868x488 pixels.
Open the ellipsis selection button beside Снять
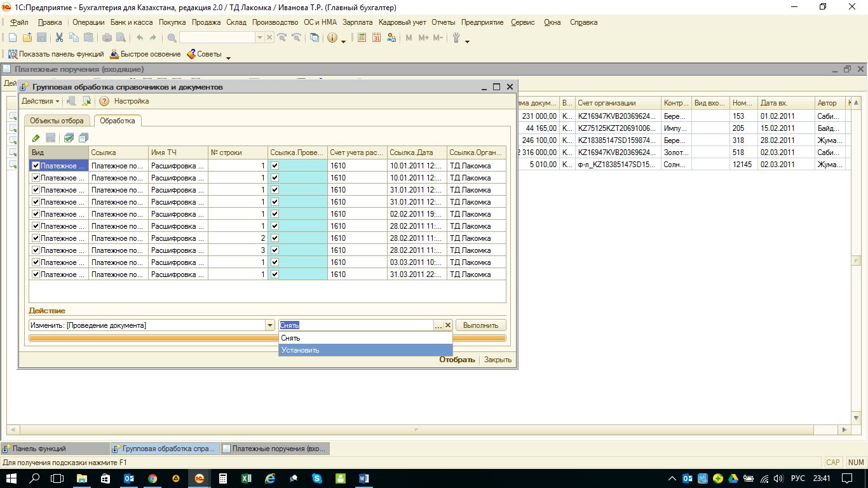click(x=438, y=325)
